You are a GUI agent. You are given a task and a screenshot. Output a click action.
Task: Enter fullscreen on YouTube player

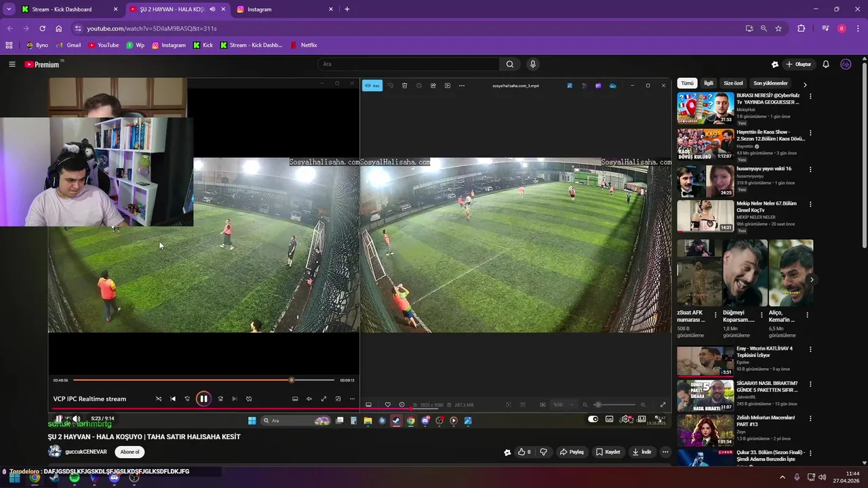click(658, 419)
